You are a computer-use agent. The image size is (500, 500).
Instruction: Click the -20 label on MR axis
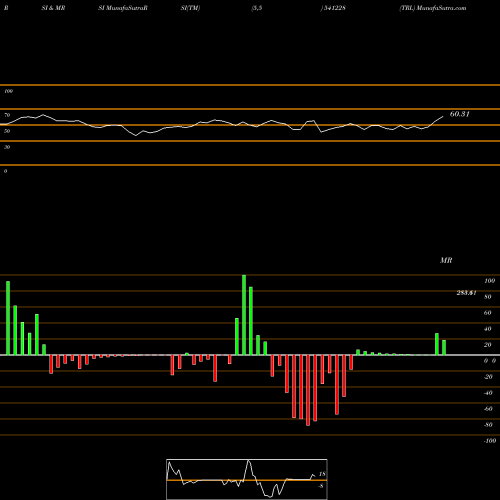488,377
